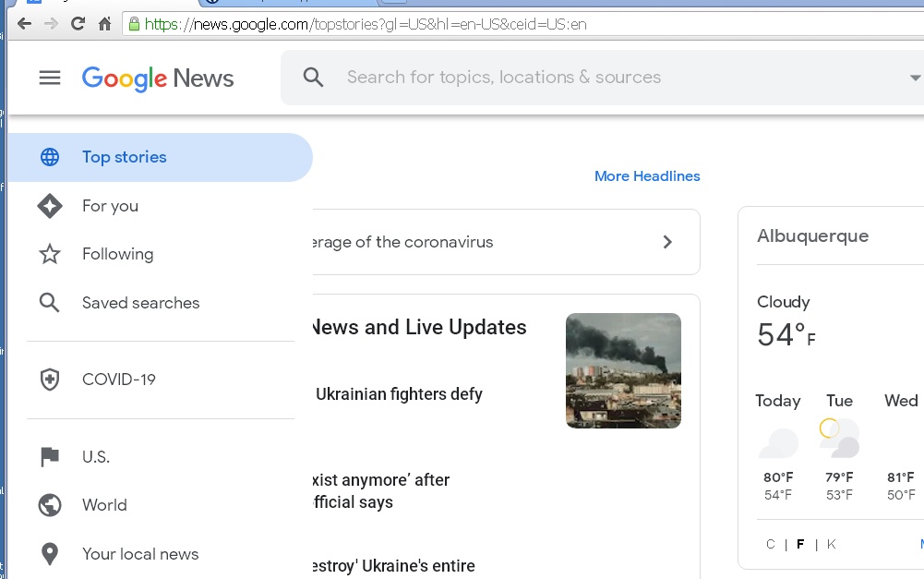This screenshot has width=924, height=579.
Task: Open the smoke-over-city story thumbnail
Action: [x=623, y=371]
